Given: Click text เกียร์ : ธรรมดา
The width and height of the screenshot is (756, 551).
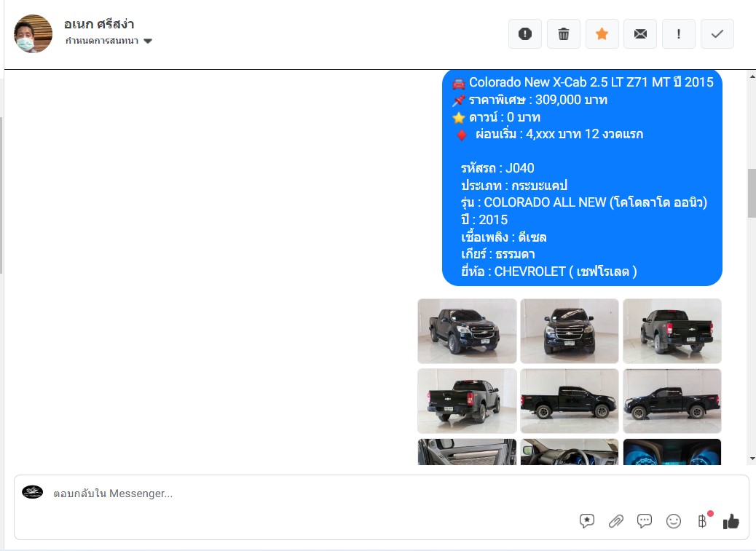Looking at the screenshot, I should coord(498,254).
